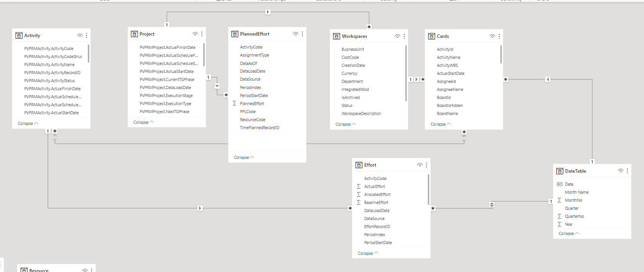The height and width of the screenshot is (272, 644).
Task: Select the BoardIsHidden field in Cards
Action: pyautogui.click(x=450, y=105)
